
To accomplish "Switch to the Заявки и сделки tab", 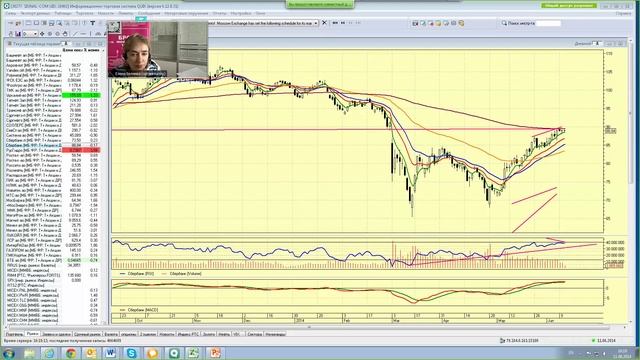I will click(x=57, y=334).
